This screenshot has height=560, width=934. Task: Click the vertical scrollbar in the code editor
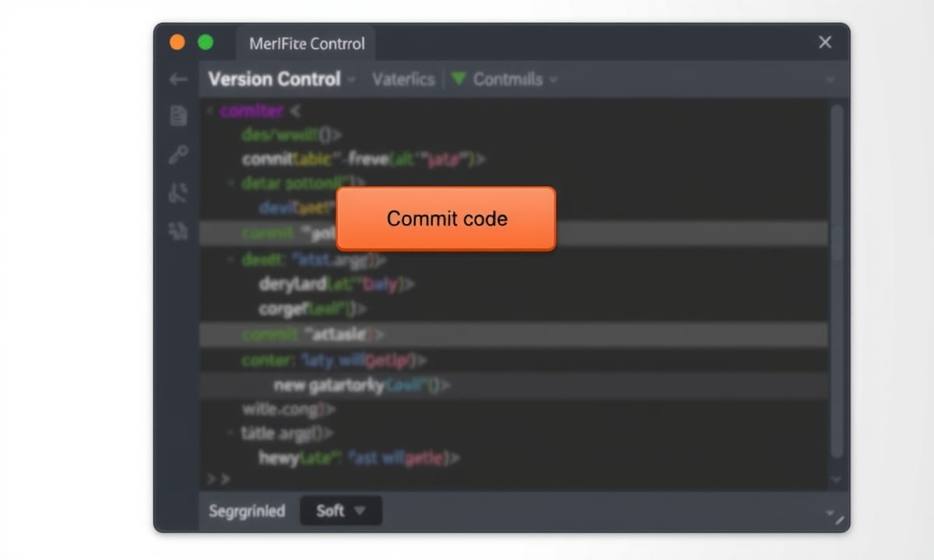[x=837, y=280]
